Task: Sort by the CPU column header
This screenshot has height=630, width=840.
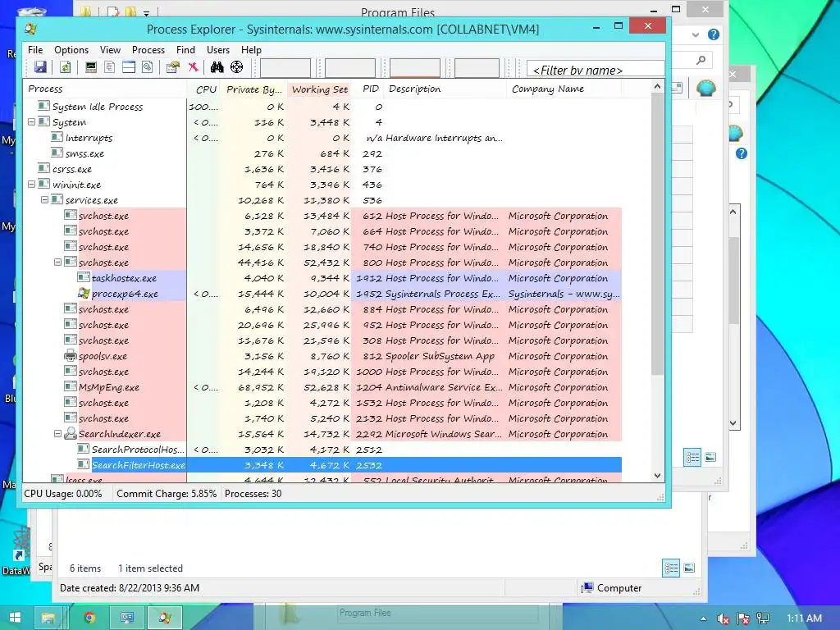Action: (203, 89)
